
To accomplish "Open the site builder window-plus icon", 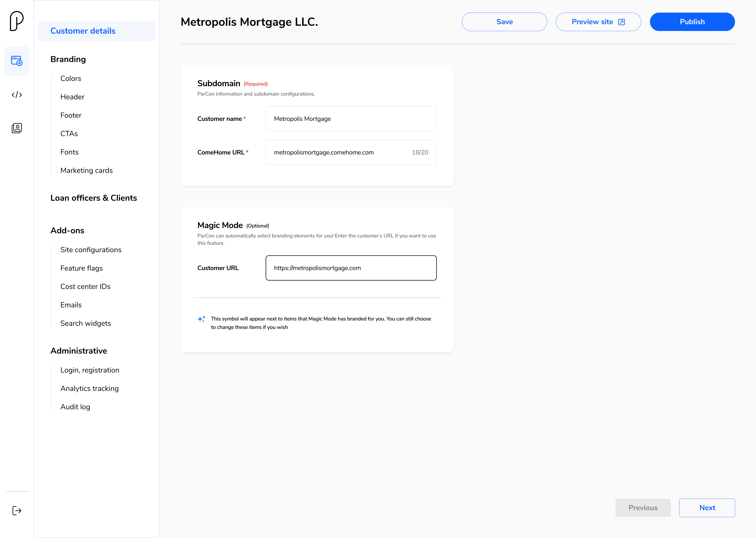I will point(17,61).
